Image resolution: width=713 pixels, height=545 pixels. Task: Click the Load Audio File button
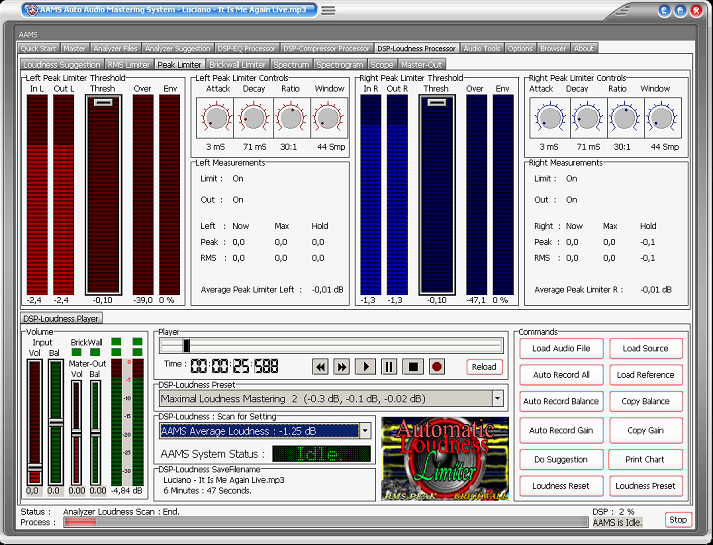pyautogui.click(x=561, y=348)
